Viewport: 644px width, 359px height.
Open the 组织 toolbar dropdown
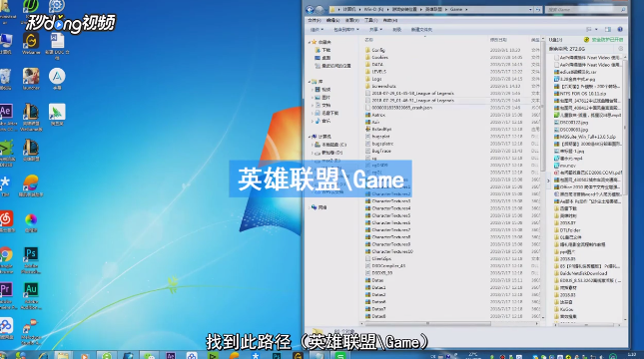click(317, 30)
